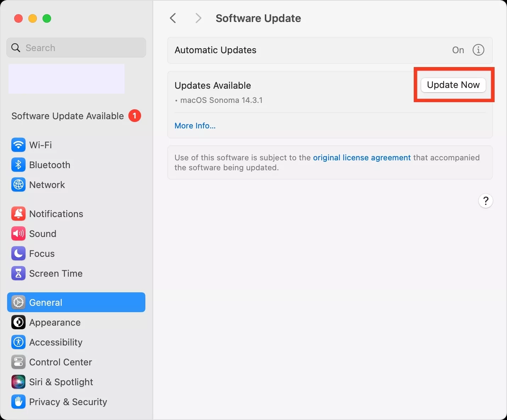Open Accessibility in sidebar

click(56, 342)
